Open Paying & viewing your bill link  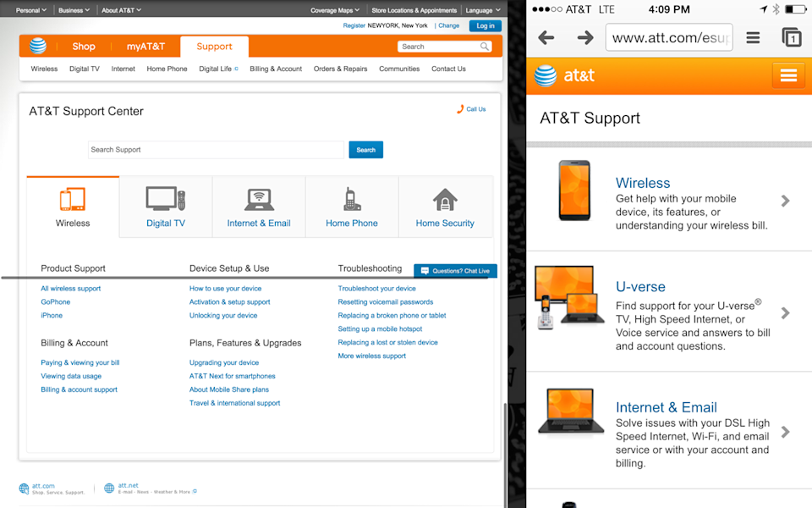(x=80, y=362)
